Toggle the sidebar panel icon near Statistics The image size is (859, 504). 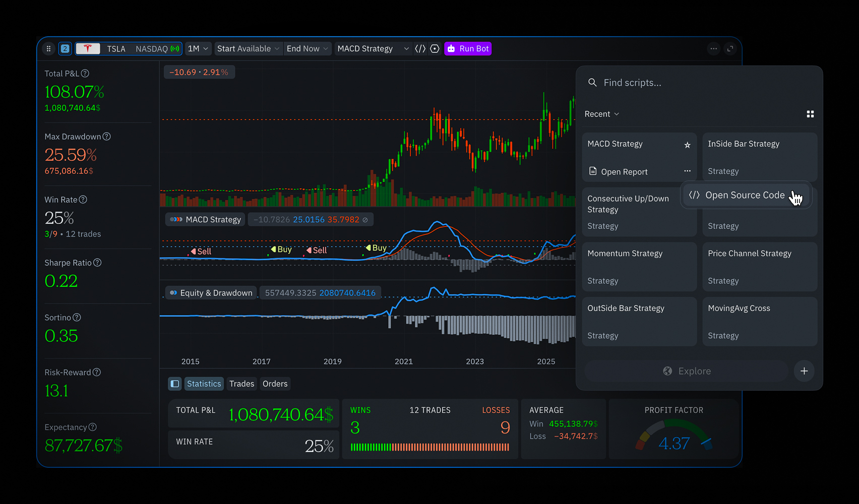[x=175, y=384]
